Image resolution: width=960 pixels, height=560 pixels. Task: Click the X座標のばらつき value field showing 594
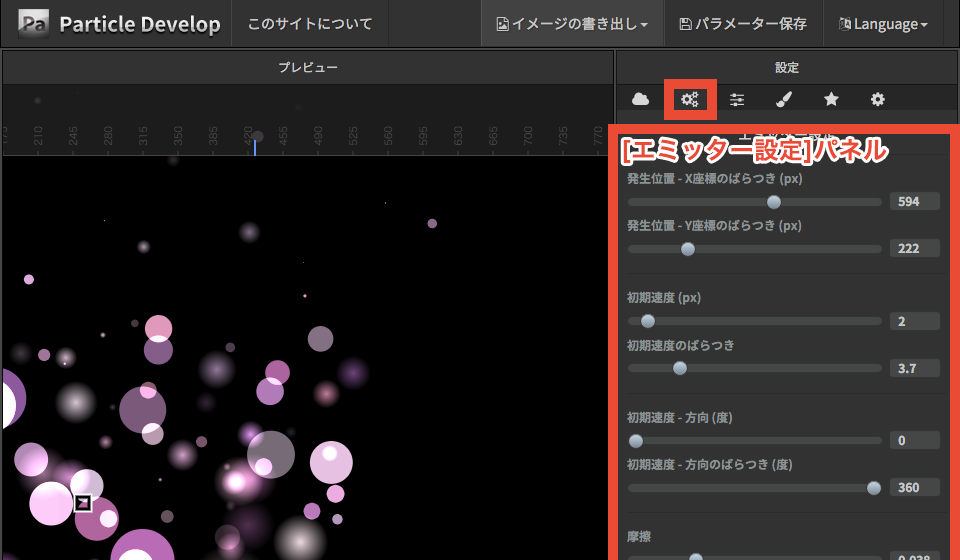click(x=914, y=202)
